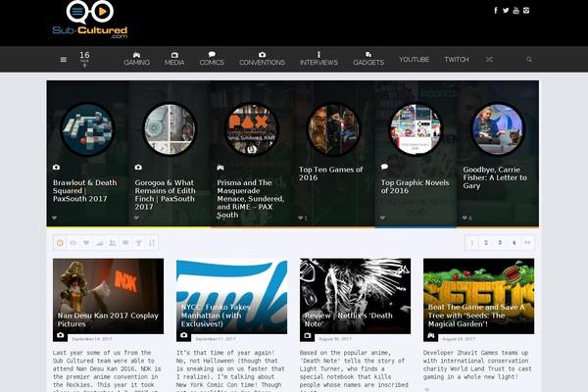Viewport: 588px width, 392px height.
Task: Expand the 16 new posts dropdown
Action: pyautogui.click(x=84, y=59)
